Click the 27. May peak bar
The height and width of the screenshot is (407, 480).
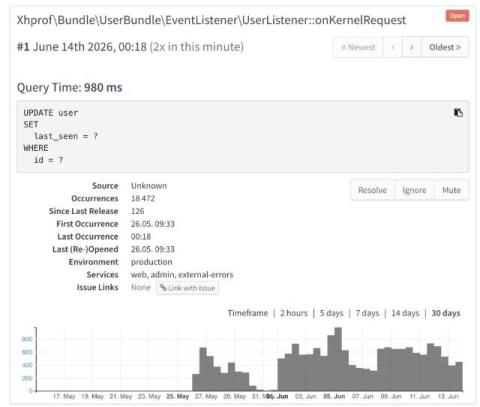203,369
